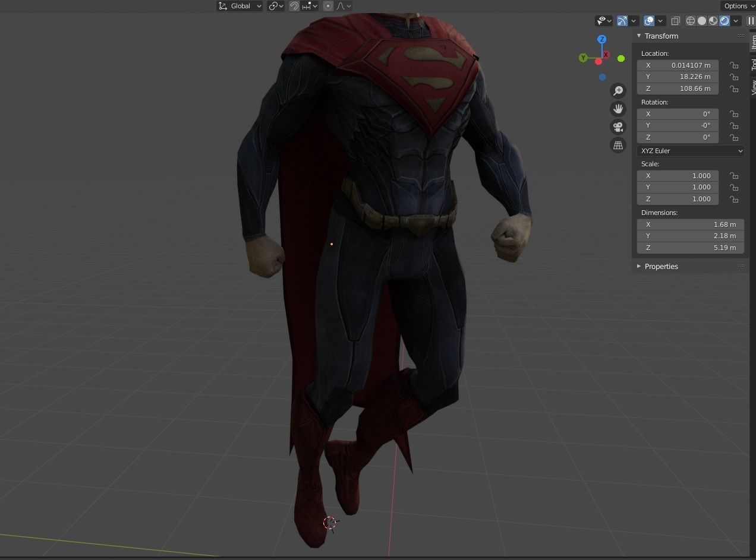Click the Scale X field
The width and height of the screenshot is (756, 560).
(678, 176)
